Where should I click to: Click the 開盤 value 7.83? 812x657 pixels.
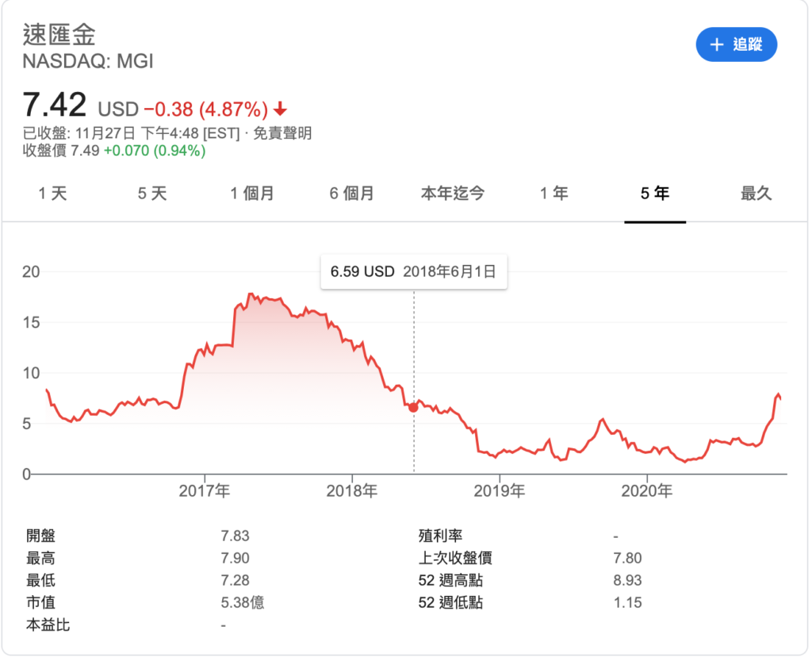[235, 536]
